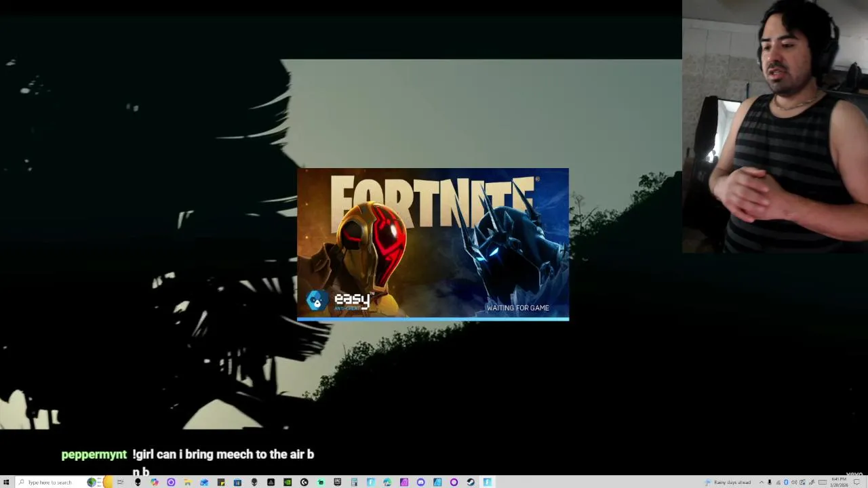Open Steam from the taskbar

coord(471,482)
